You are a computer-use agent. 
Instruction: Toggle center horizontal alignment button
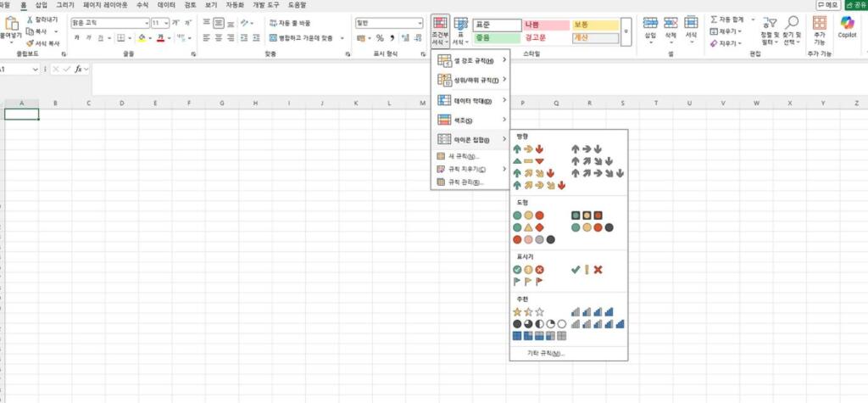219,38
